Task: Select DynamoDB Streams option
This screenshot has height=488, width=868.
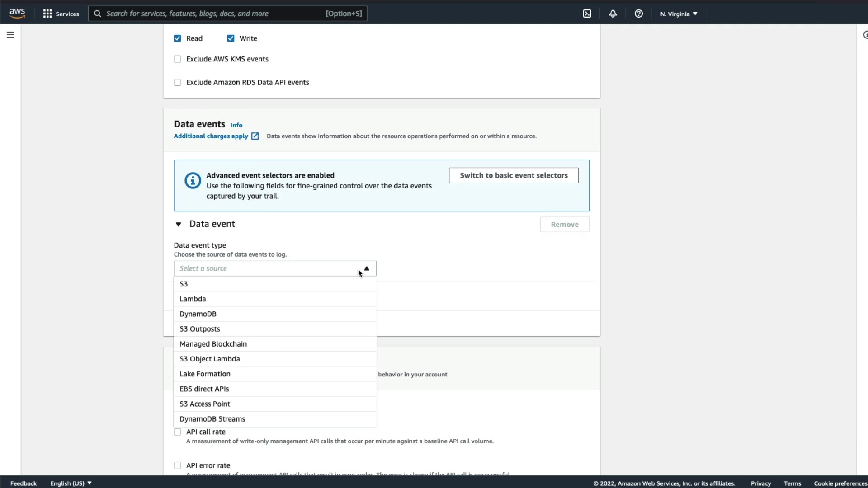Action: pyautogui.click(x=212, y=419)
